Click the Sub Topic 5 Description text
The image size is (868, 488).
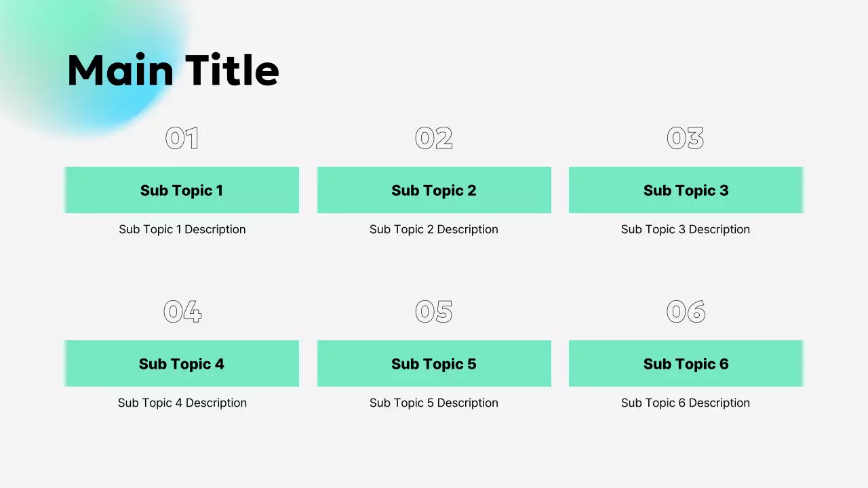(434, 403)
